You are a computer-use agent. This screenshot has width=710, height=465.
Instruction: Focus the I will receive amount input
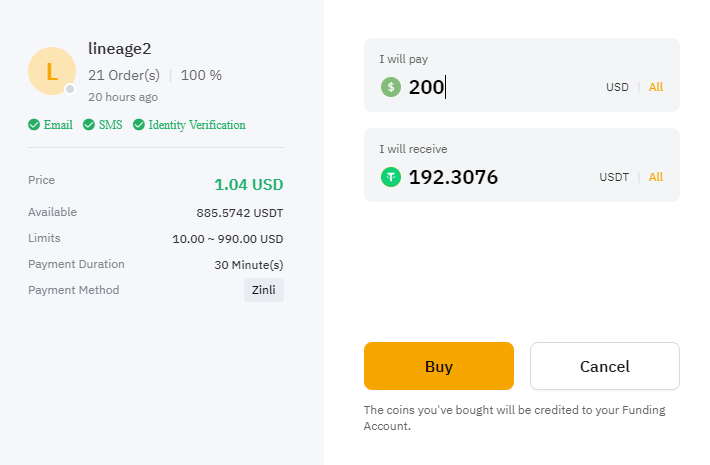500,177
